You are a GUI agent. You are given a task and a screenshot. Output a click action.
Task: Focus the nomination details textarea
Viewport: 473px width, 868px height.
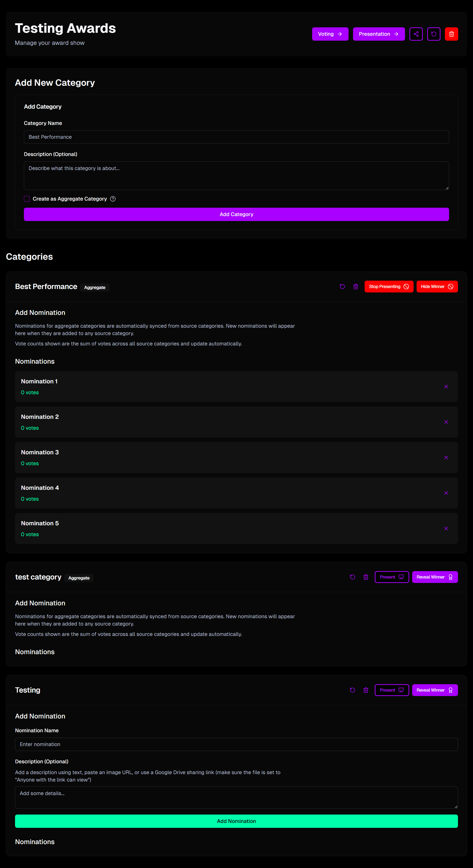coord(236,798)
